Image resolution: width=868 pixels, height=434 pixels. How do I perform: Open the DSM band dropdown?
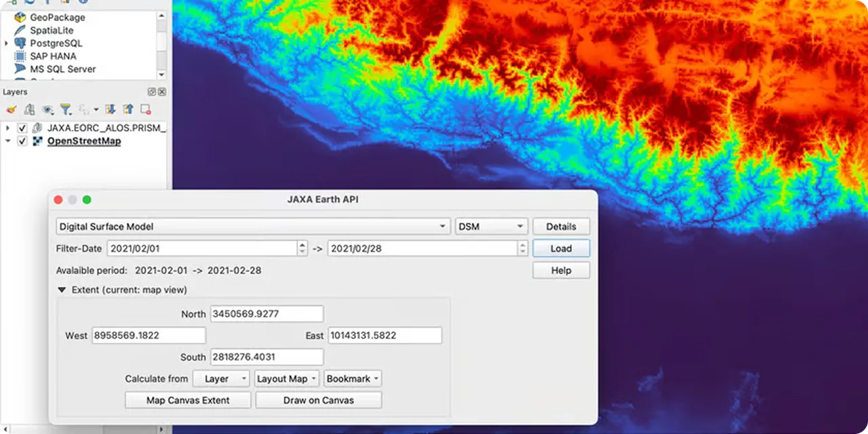coord(492,226)
